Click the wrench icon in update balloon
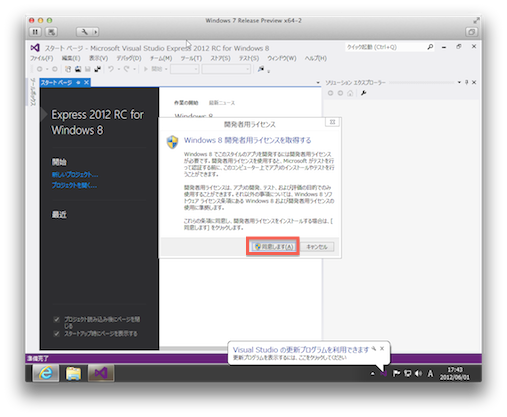The image size is (507, 417). (374, 348)
